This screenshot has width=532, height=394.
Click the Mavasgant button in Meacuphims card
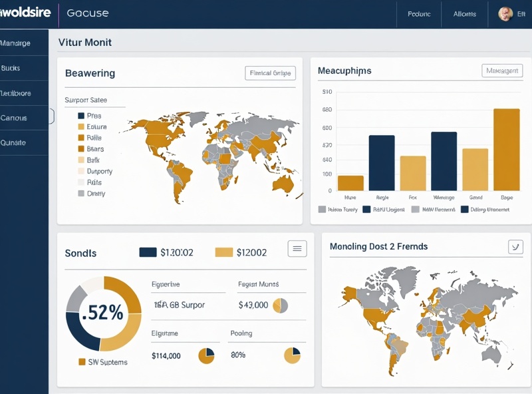click(x=502, y=71)
